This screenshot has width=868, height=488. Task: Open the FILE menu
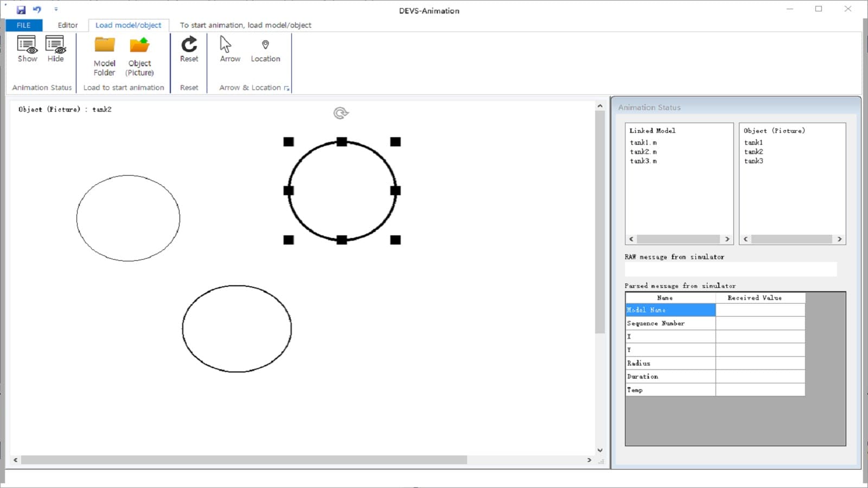point(24,25)
